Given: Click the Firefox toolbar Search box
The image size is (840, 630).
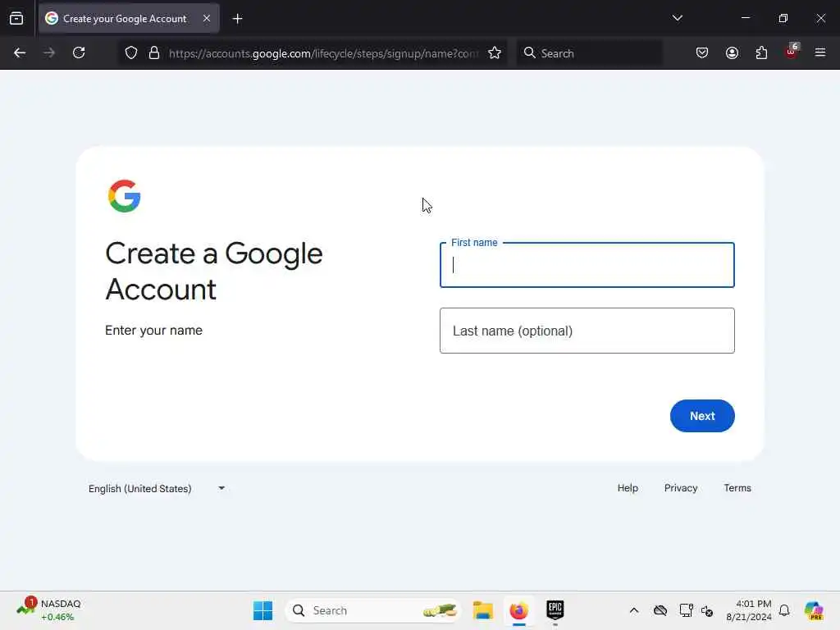Looking at the screenshot, I should [x=589, y=53].
